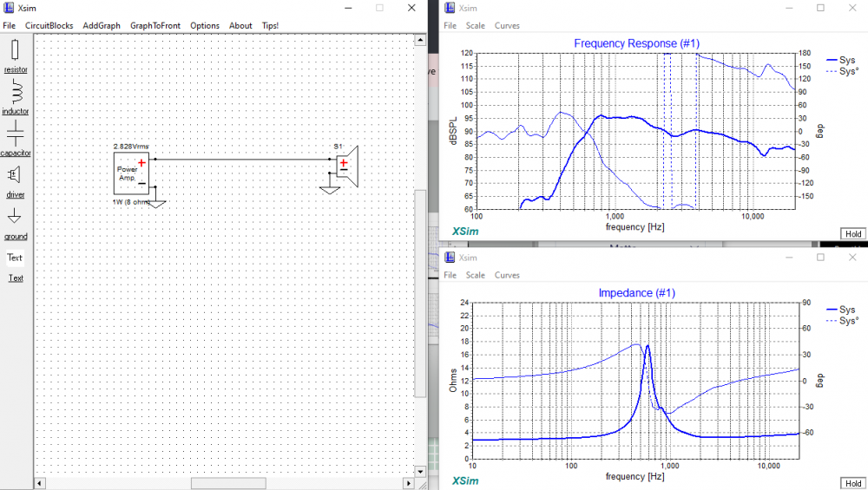868x490 pixels.
Task: Choose the driver speaker icon in palette
Action: 15,174
